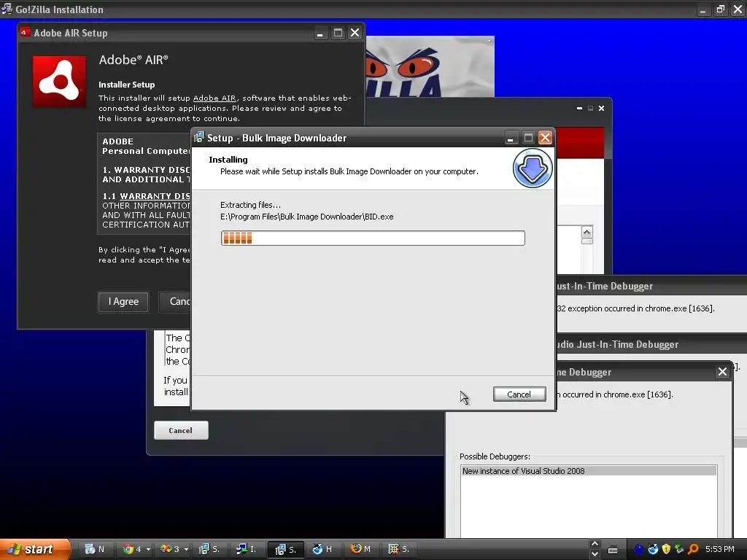Click the disabled maximize button of Bulk Image Downloader

click(528, 138)
